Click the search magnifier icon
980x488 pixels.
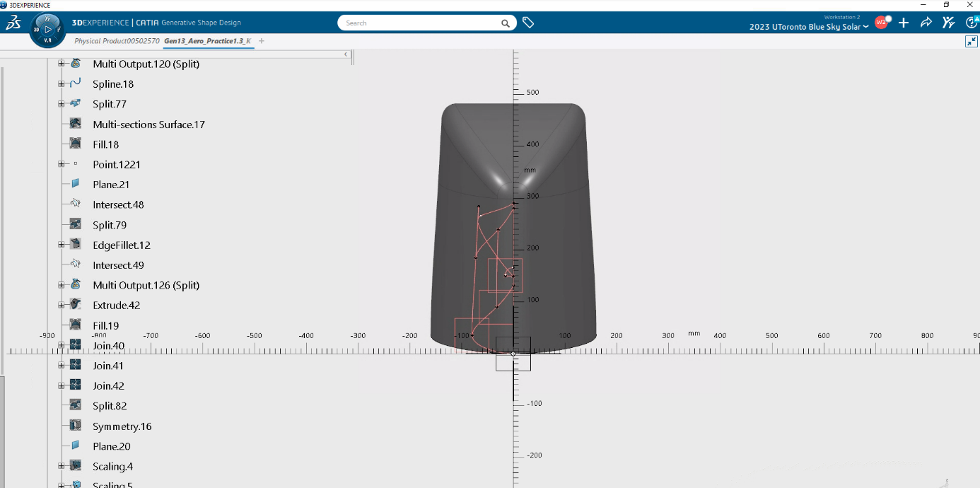pyautogui.click(x=506, y=23)
